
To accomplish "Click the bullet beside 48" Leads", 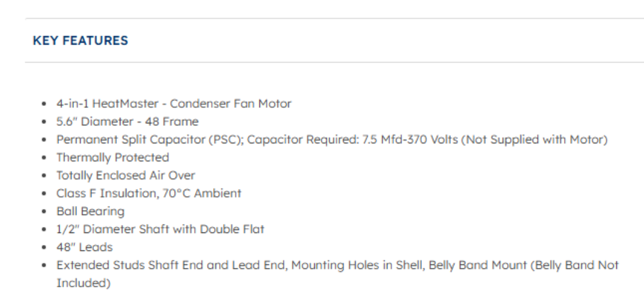I will tap(45, 247).
